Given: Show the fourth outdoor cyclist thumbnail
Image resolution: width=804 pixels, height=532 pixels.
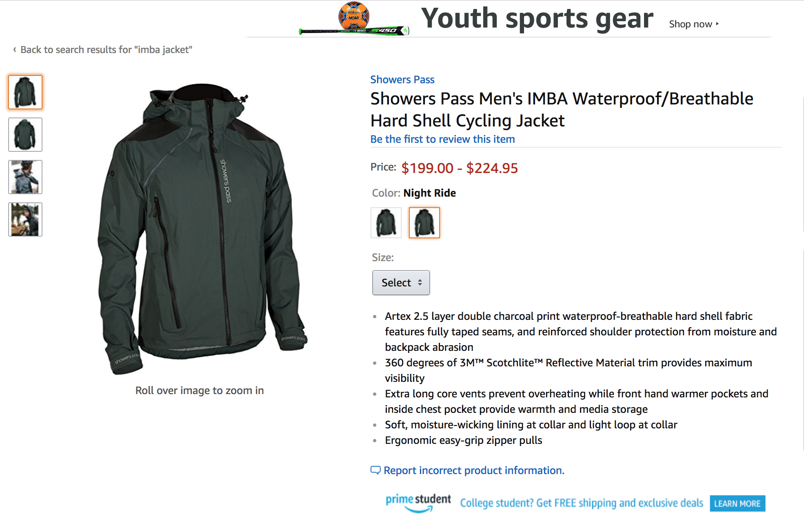Looking at the screenshot, I should click(25, 219).
